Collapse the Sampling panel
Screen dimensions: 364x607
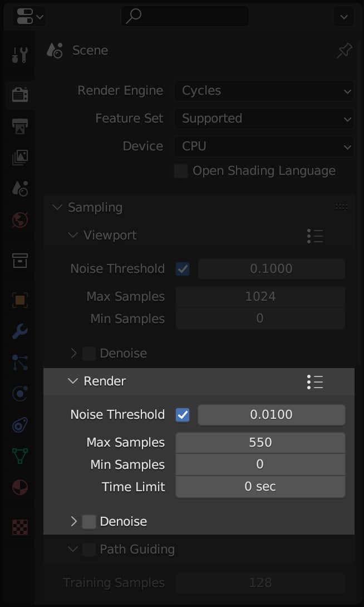pyautogui.click(x=57, y=208)
